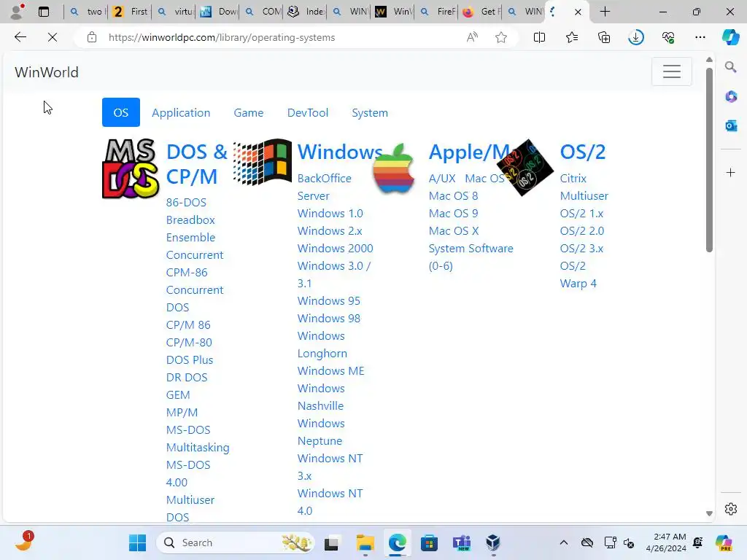Open VirtualBox from the taskbar
This screenshot has height=560, width=747.
pyautogui.click(x=492, y=542)
